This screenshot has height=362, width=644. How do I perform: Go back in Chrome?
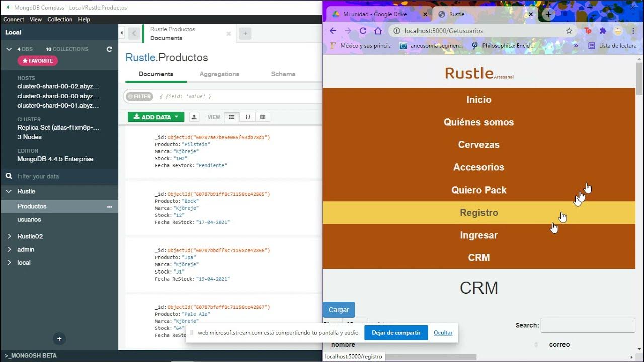click(x=333, y=31)
